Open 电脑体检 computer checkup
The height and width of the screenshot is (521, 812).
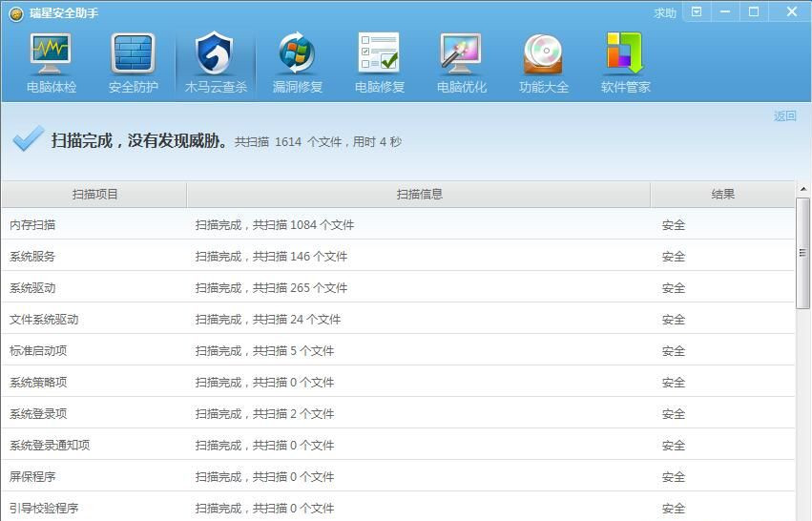click(x=52, y=64)
